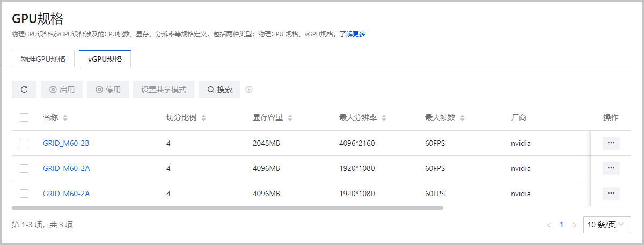Go to the previous page arrow
The image size is (644, 245).
[549, 225]
